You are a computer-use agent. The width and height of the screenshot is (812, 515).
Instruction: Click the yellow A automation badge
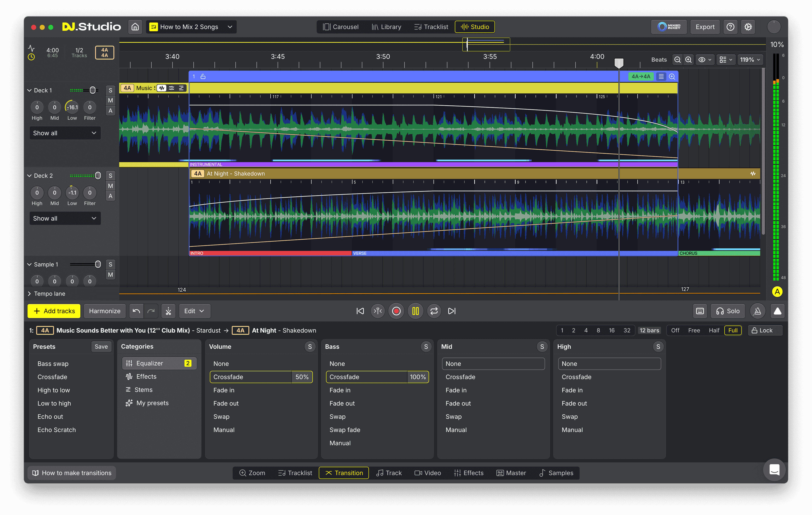(777, 292)
